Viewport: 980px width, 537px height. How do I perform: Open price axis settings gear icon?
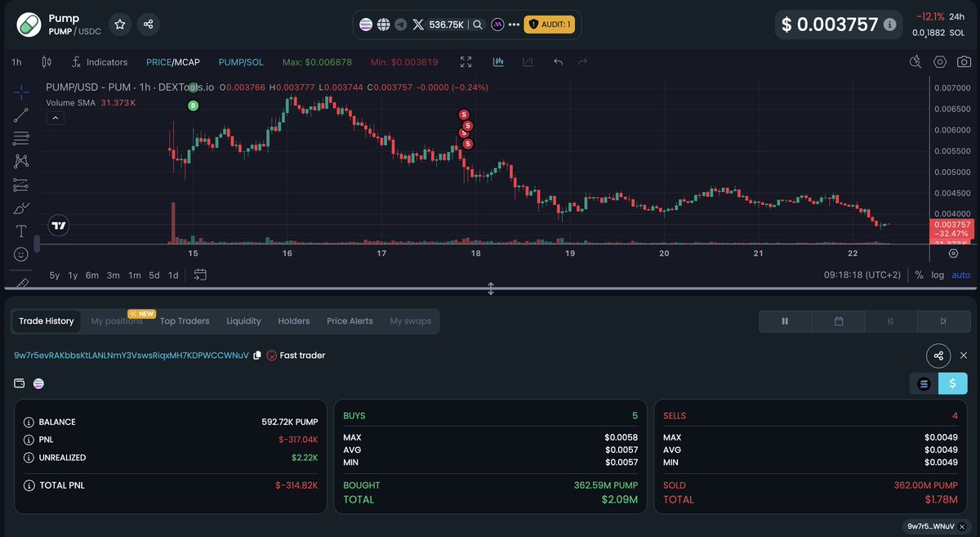click(953, 254)
